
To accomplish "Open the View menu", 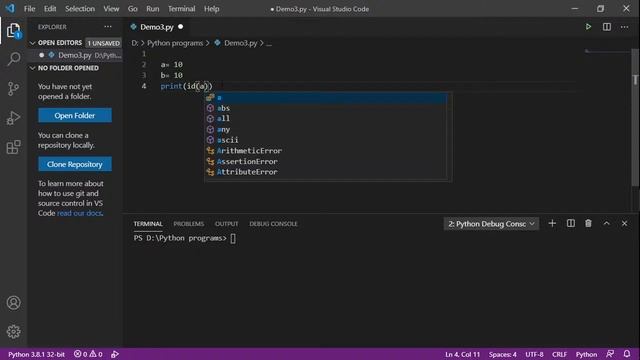I will [x=111, y=9].
